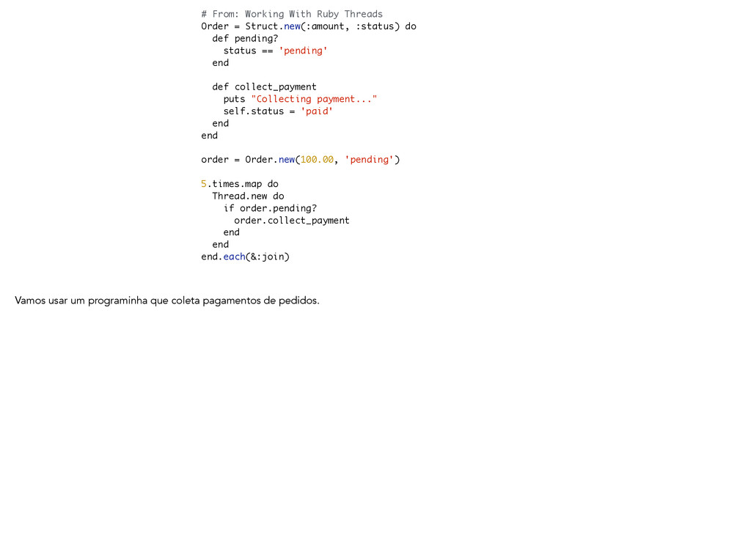This screenshot has height=560, width=751.
Task: Click the line order = Order.new(100.00, 'pending')
Action: click(x=300, y=159)
